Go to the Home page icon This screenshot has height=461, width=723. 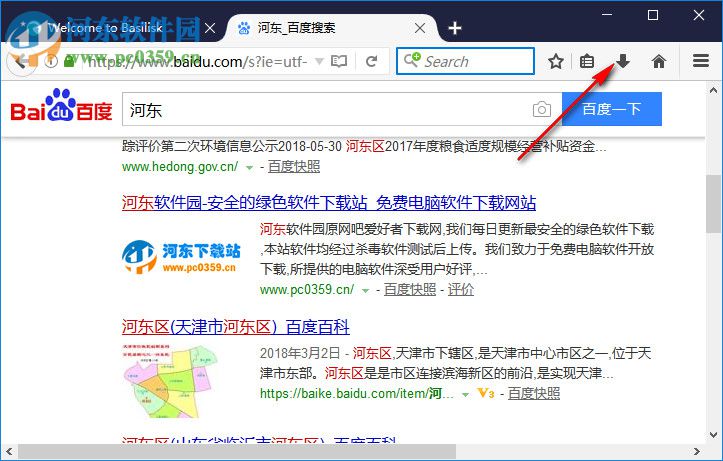[659, 61]
